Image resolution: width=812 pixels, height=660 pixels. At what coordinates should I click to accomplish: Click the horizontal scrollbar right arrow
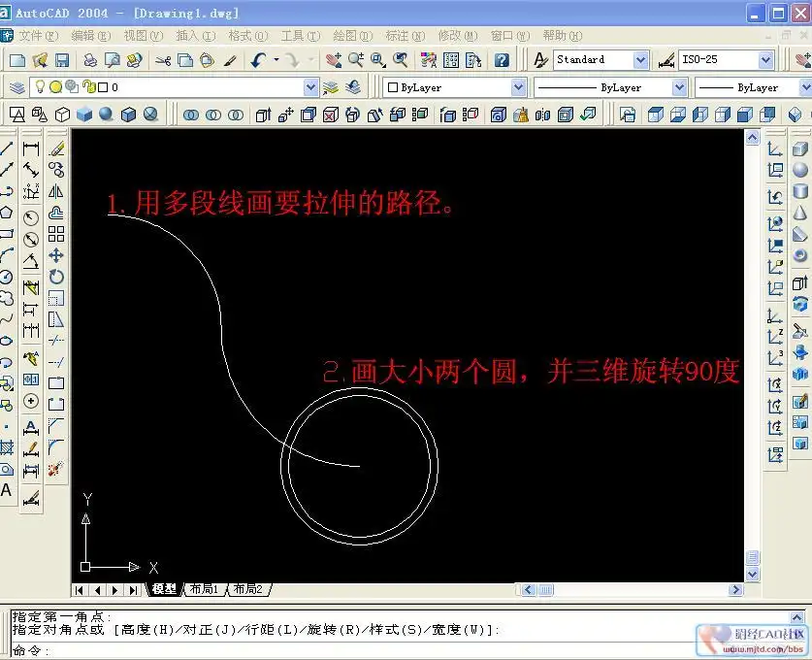[735, 589]
